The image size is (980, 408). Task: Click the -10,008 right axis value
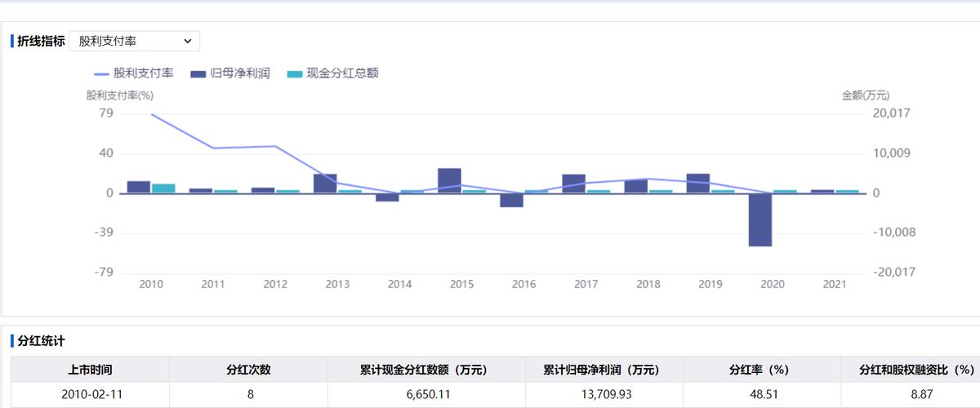click(x=894, y=233)
